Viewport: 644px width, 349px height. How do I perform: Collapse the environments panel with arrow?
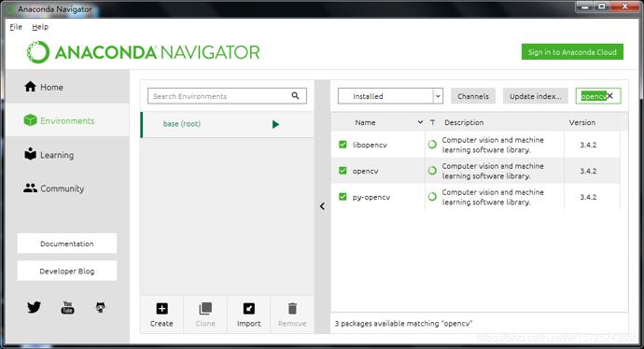[x=322, y=206]
